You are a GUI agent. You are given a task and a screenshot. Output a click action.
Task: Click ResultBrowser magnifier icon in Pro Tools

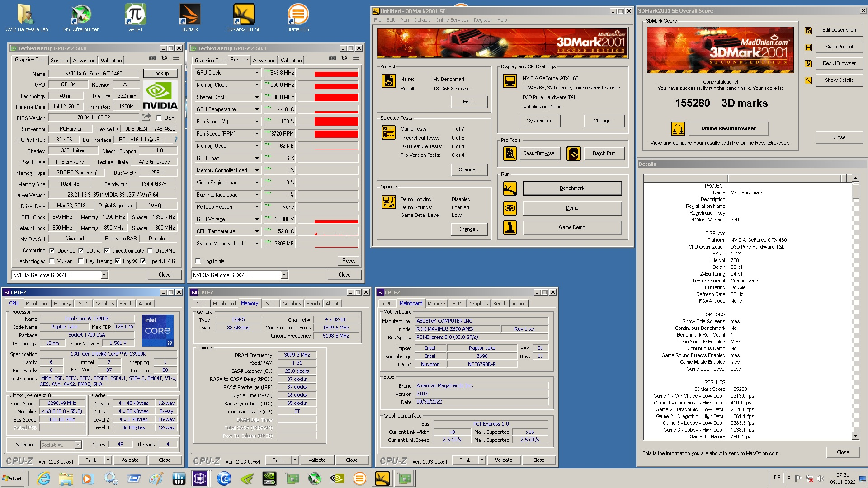pyautogui.click(x=510, y=154)
